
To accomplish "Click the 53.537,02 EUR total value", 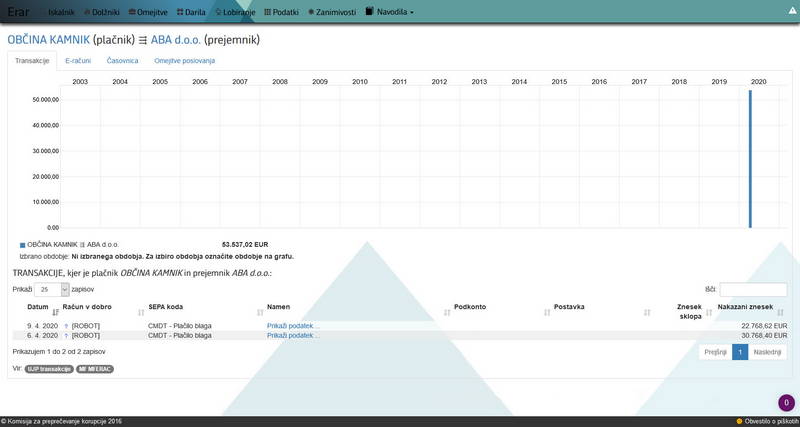I will [x=245, y=245].
